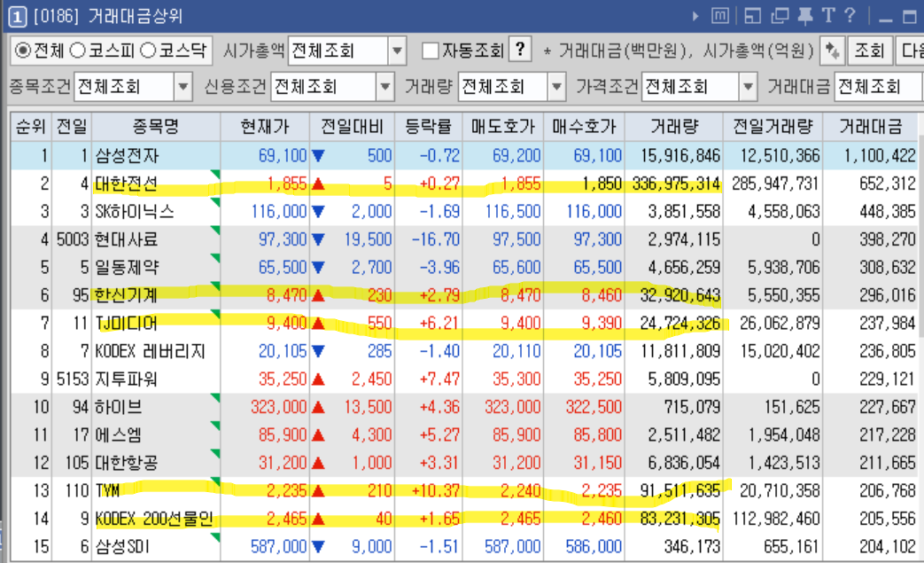
Task: Click 1,100,422 trading value of 삼성전자
Action: tap(879, 156)
